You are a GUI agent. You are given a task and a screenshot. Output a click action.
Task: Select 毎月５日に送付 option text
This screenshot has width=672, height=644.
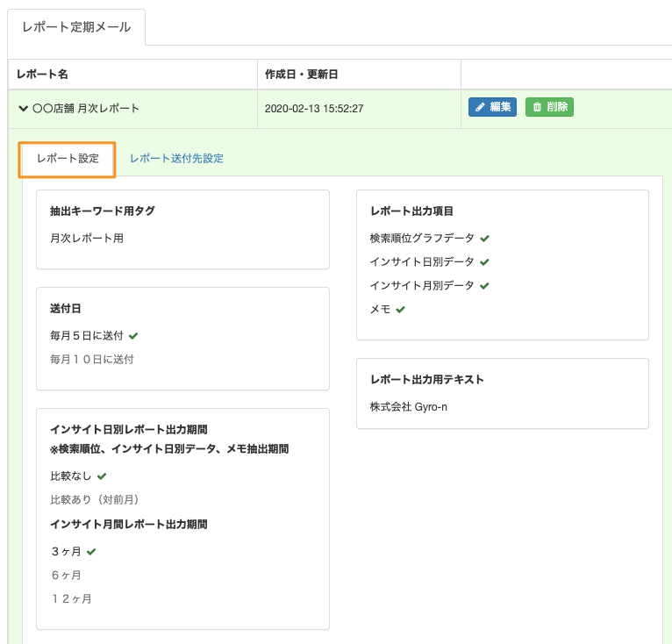point(87,336)
